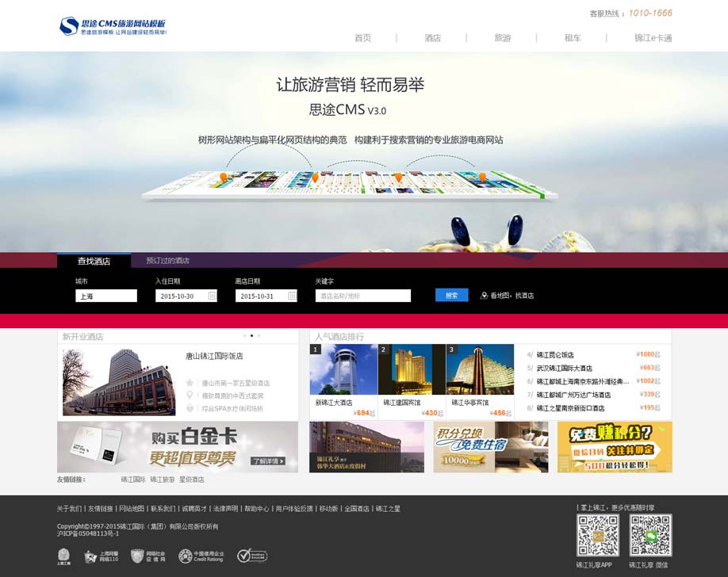Click the check-in date field 2015-10-30
Screen dimensions: 728x577
pyautogui.click(x=186, y=296)
